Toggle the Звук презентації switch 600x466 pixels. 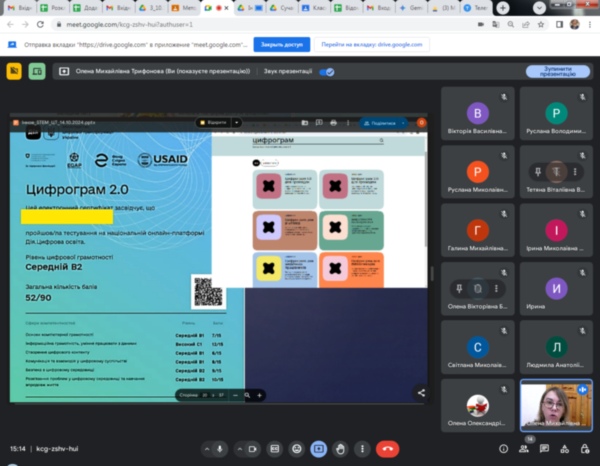coord(326,72)
